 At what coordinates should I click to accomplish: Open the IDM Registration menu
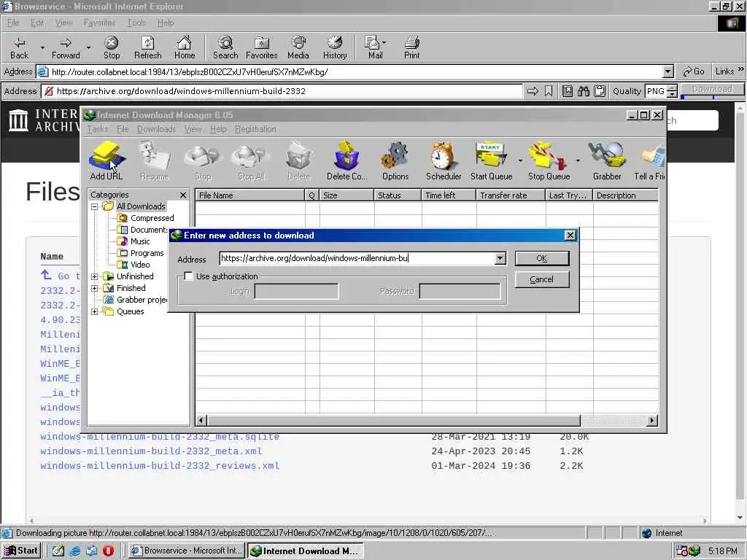tap(255, 129)
